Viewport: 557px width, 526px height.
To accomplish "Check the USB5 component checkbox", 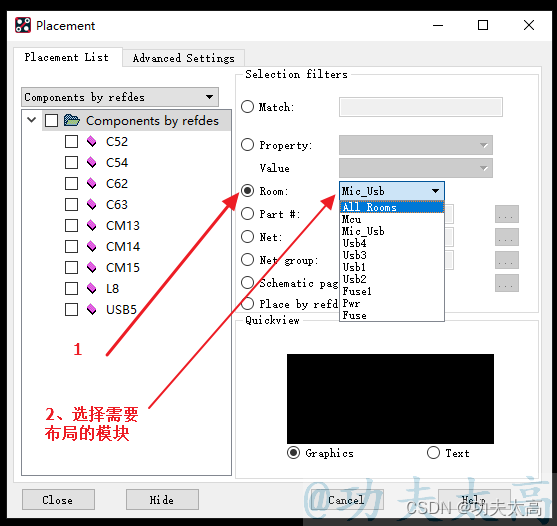I will (71, 309).
